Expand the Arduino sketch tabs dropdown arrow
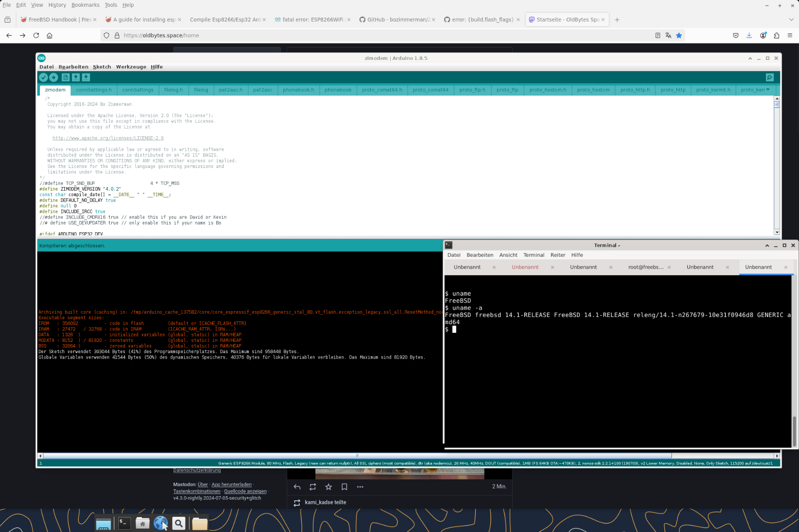The height and width of the screenshot is (532, 799). [768, 90]
